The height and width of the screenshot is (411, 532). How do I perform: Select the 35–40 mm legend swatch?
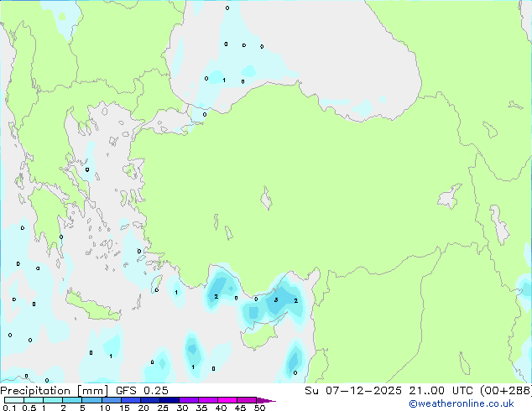point(208,400)
